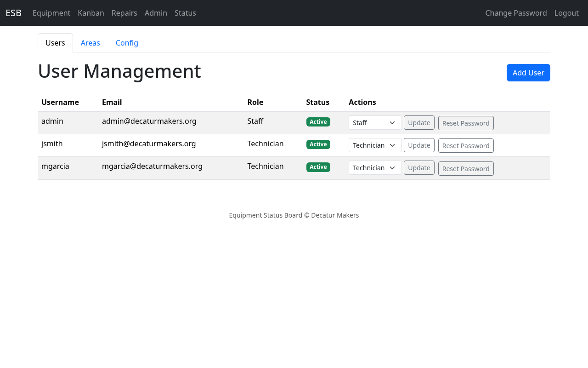Viewport: 588px width, 368px height.
Task: Click Change Password in the navbar
Action: tap(516, 13)
